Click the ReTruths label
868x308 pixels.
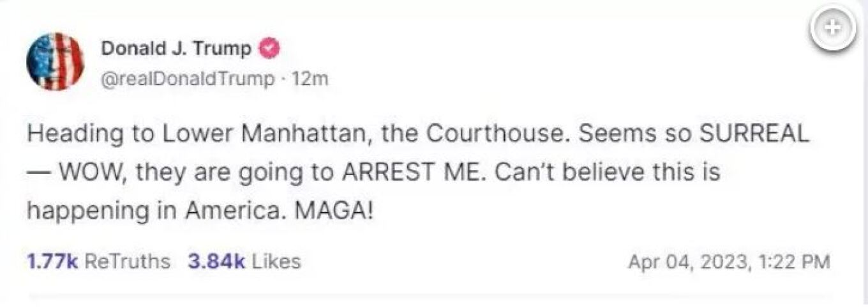[x=128, y=261]
